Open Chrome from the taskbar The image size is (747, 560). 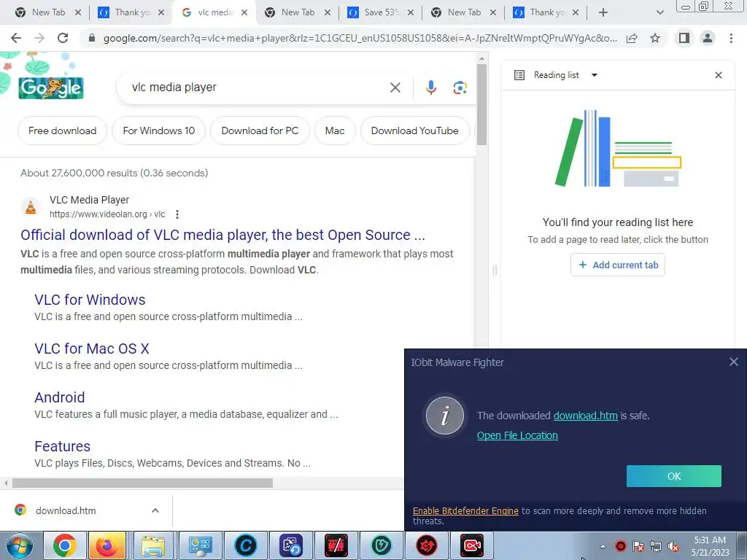pyautogui.click(x=65, y=545)
